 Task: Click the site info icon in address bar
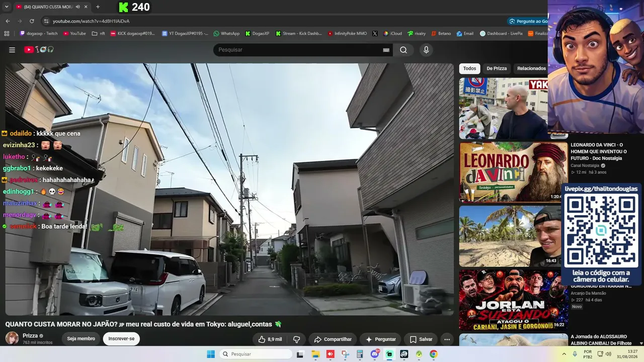46,21
